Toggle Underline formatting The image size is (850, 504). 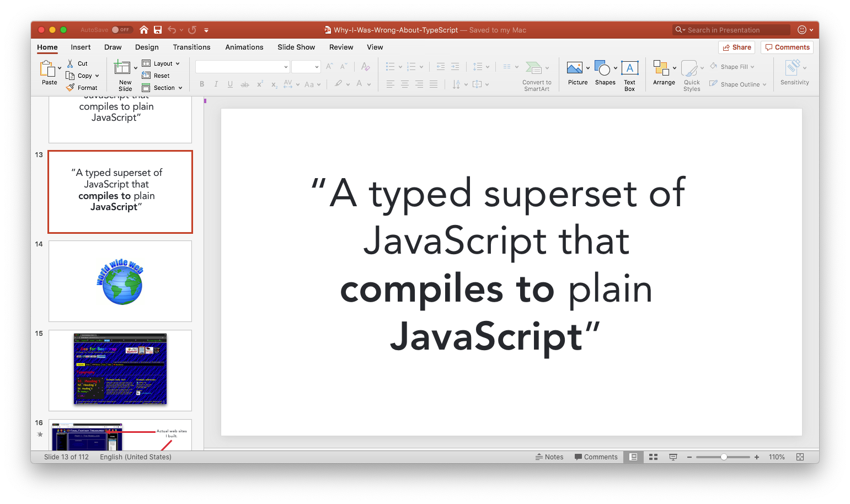click(x=230, y=84)
